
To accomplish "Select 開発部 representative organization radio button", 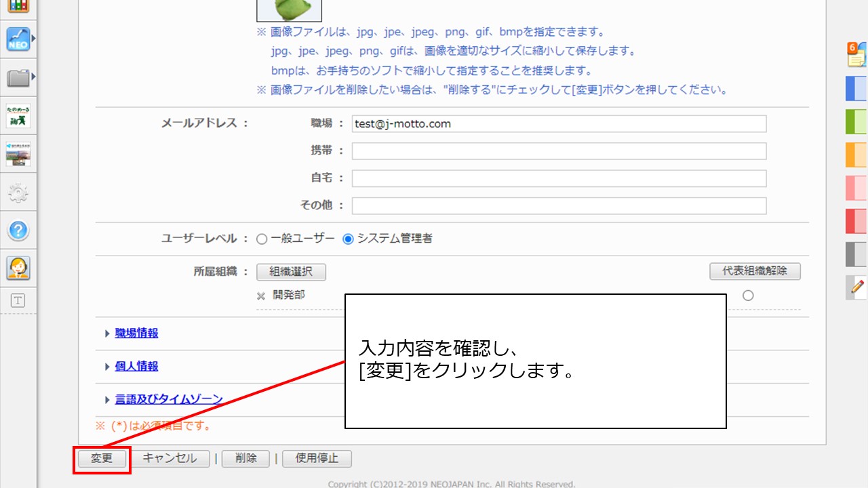I will coord(748,296).
